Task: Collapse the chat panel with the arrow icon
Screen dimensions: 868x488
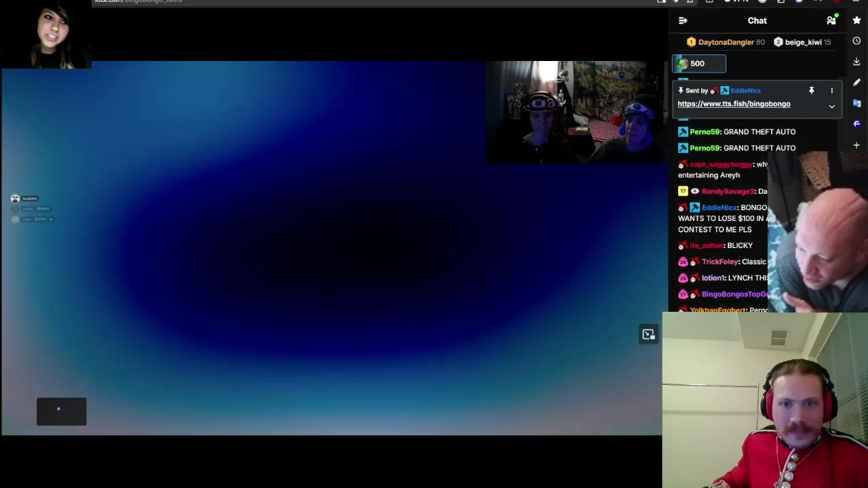Action: (x=683, y=20)
